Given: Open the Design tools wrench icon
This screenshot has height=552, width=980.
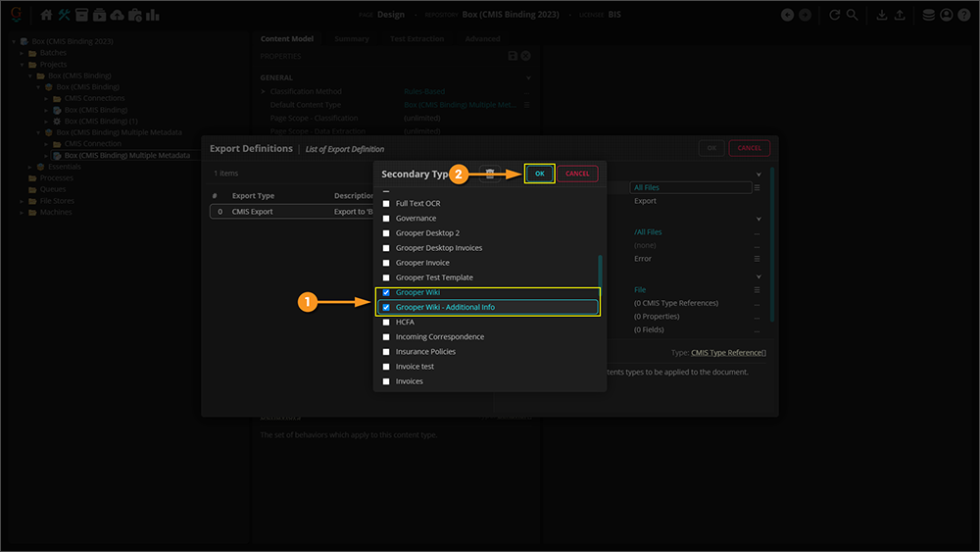Looking at the screenshot, I should 64,15.
